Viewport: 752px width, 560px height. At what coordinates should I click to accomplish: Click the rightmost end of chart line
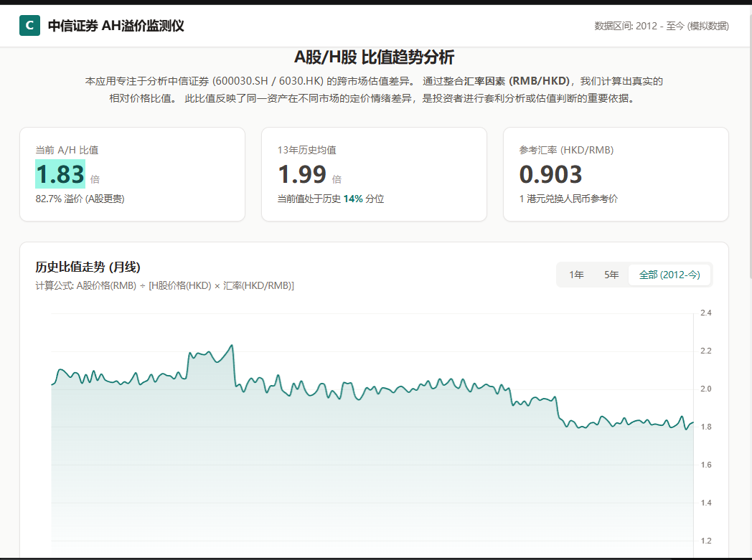click(x=692, y=422)
